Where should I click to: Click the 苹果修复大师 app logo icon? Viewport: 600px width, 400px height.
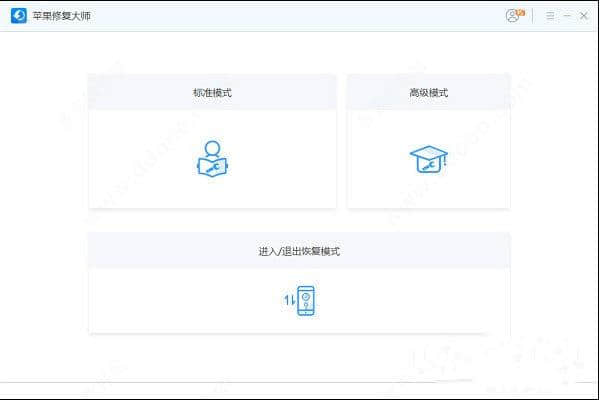pyautogui.click(x=19, y=16)
